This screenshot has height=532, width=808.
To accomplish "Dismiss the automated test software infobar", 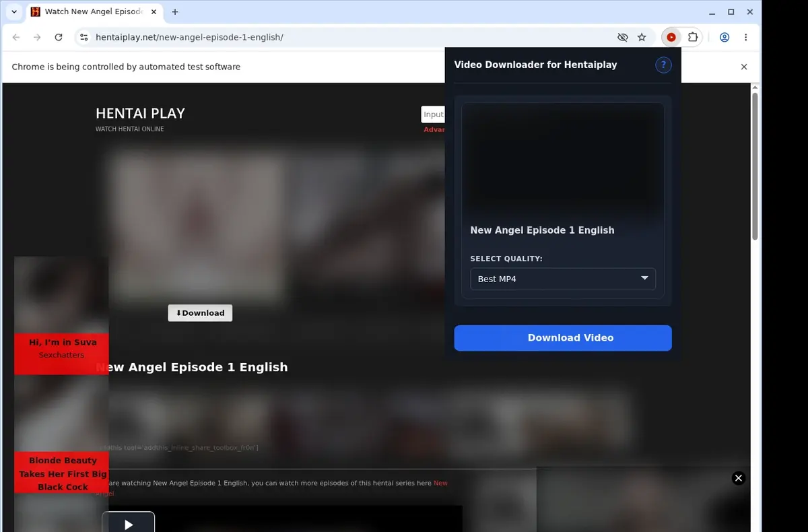I will coord(744,67).
